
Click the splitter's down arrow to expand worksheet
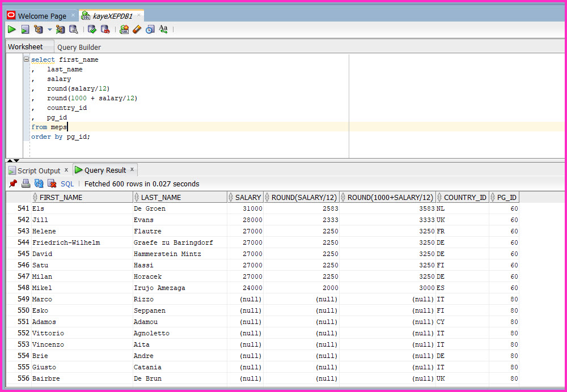tap(16, 160)
